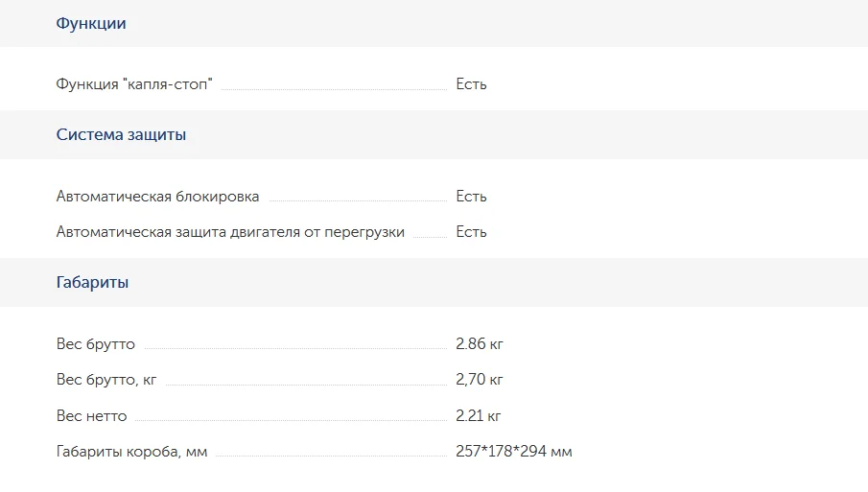This screenshot has width=868, height=492.
Task: Click the dotted leader after Функция капля-стоп
Action: coord(335,89)
